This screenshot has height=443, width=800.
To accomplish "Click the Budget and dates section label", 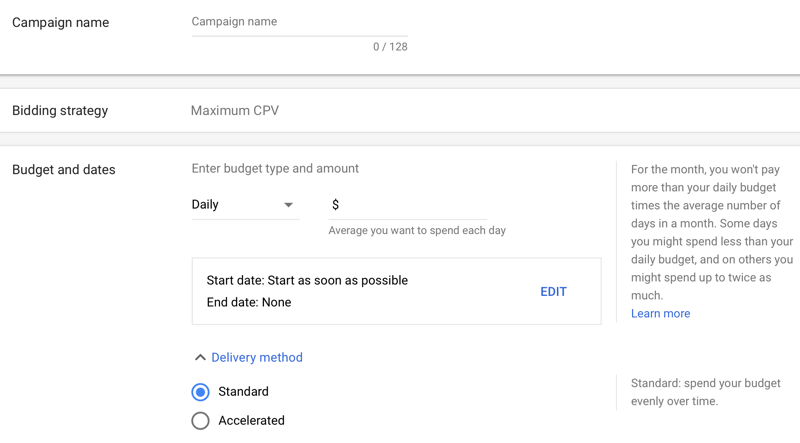I will pos(64,169).
